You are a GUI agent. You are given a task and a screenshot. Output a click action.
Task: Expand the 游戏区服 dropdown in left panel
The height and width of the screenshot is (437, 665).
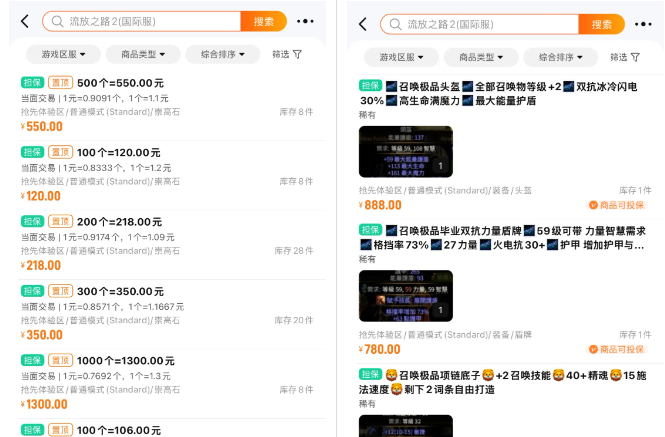click(x=64, y=54)
